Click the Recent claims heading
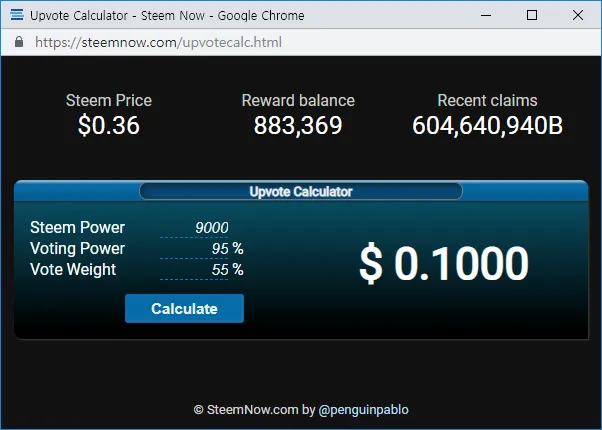This screenshot has height=430, width=602. pyautogui.click(x=488, y=101)
